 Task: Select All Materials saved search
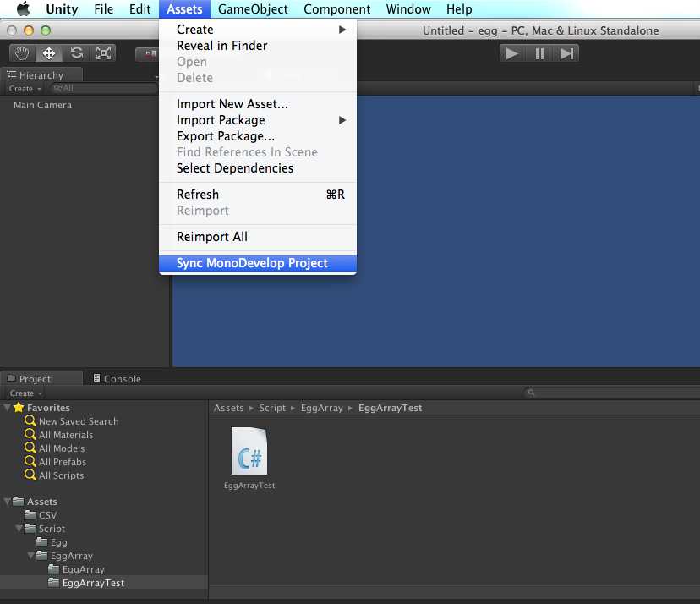tap(66, 435)
